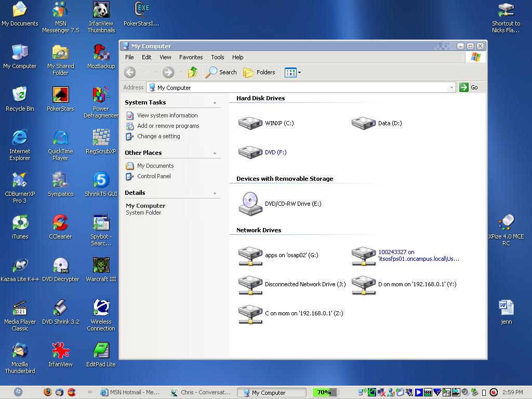The width and height of the screenshot is (532, 399).
Task: Open the Favorites menu
Action: pyautogui.click(x=191, y=57)
